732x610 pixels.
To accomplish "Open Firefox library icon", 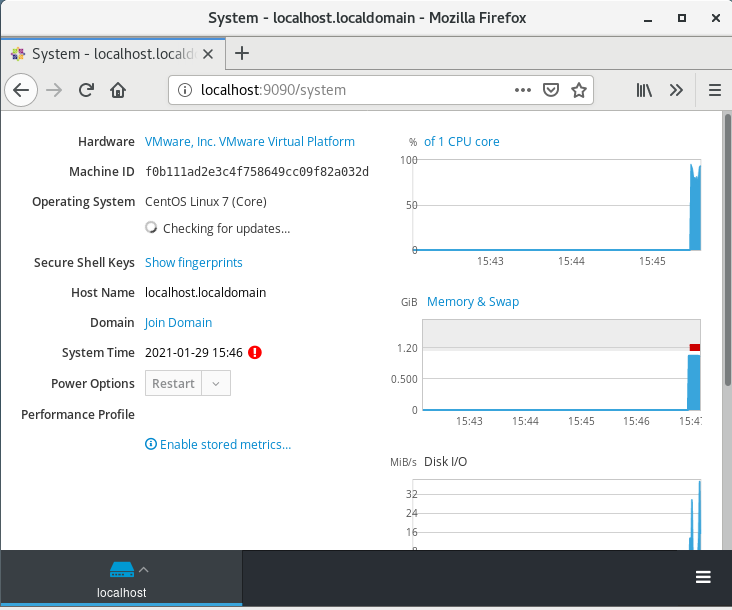I will coord(645,90).
